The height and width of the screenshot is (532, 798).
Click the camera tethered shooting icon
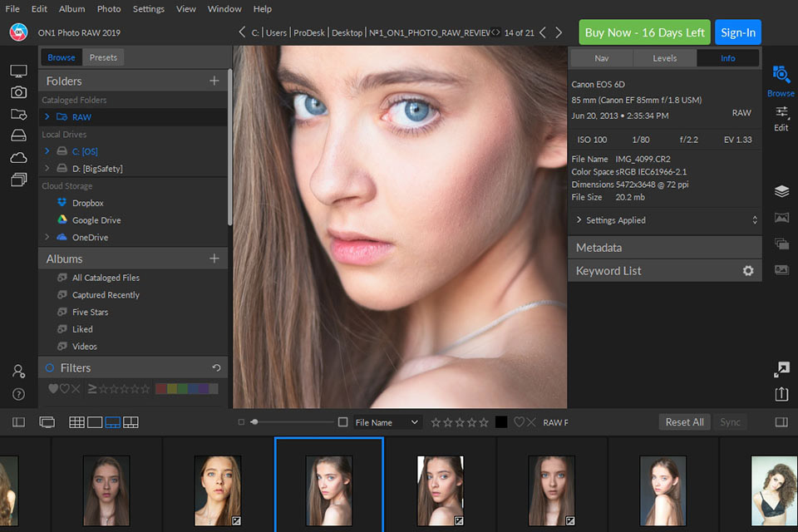point(19,92)
